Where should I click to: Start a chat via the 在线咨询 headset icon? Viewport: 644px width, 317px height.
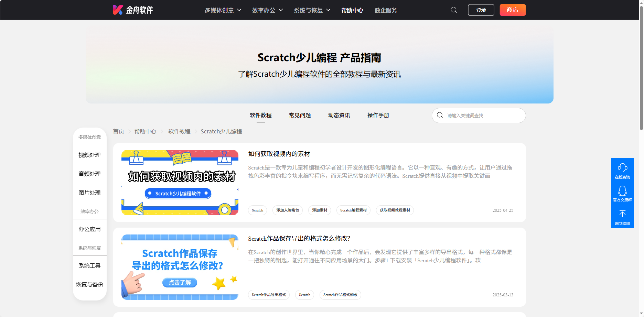[x=622, y=167]
